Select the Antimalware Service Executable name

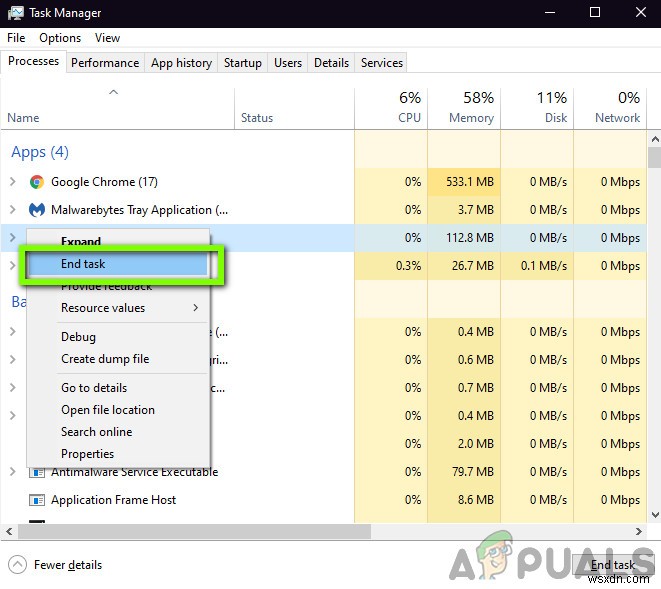pyautogui.click(x=134, y=472)
